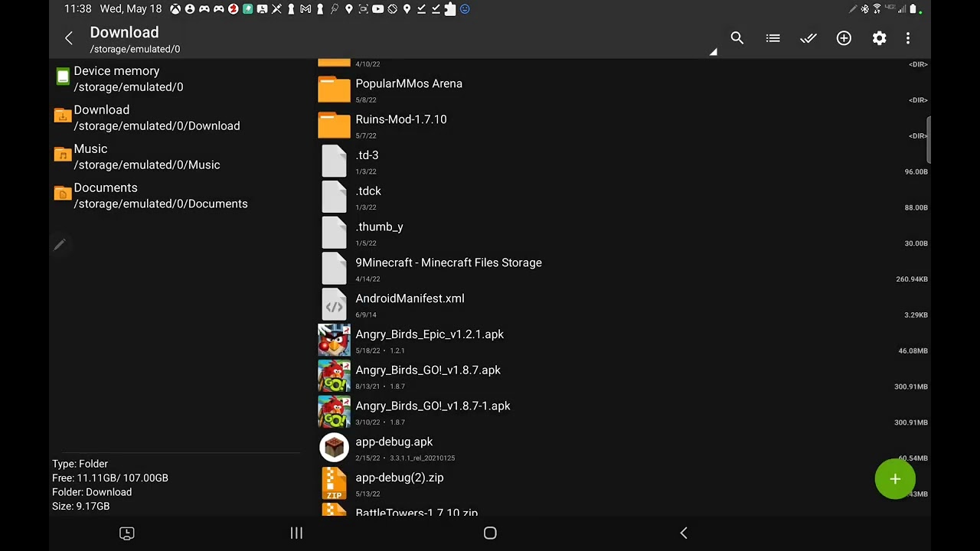Tap Android back navigation button
The height and width of the screenshot is (551, 980).
coord(684,533)
